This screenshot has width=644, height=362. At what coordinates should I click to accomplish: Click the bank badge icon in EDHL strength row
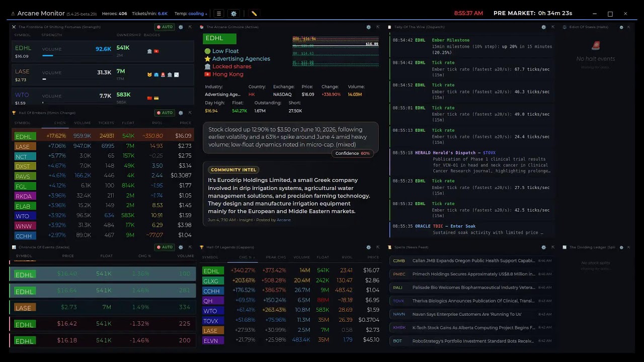pos(149,51)
